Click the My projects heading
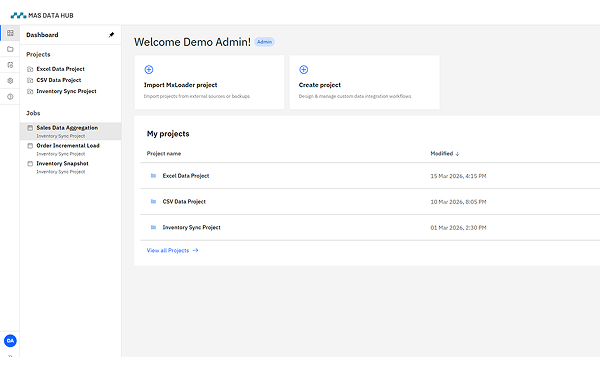This screenshot has width=600, height=365. coord(168,134)
